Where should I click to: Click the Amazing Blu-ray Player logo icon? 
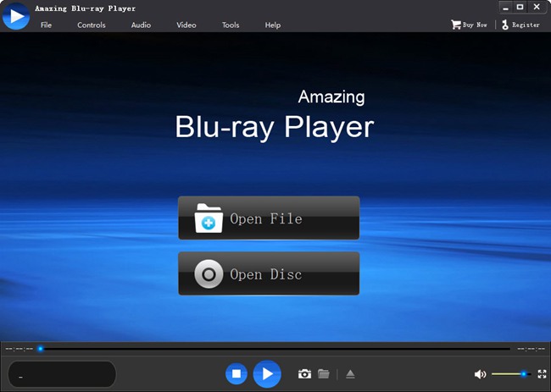pos(16,16)
